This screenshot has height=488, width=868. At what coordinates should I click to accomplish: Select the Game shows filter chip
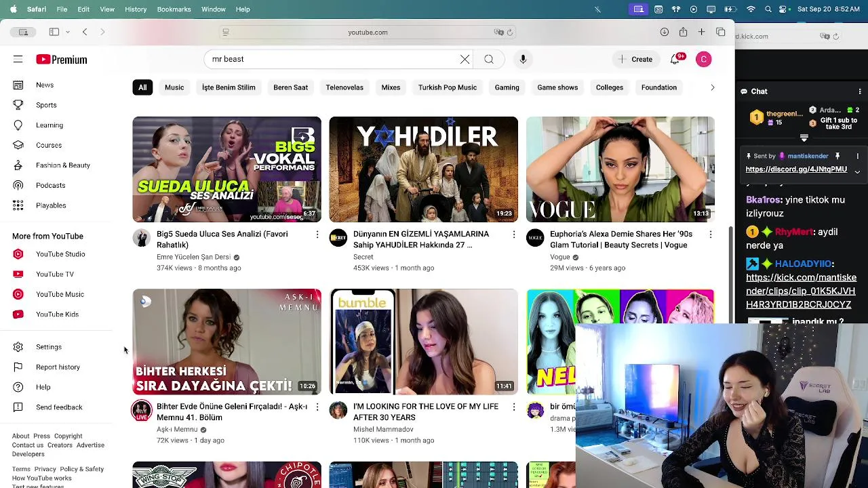[557, 87]
